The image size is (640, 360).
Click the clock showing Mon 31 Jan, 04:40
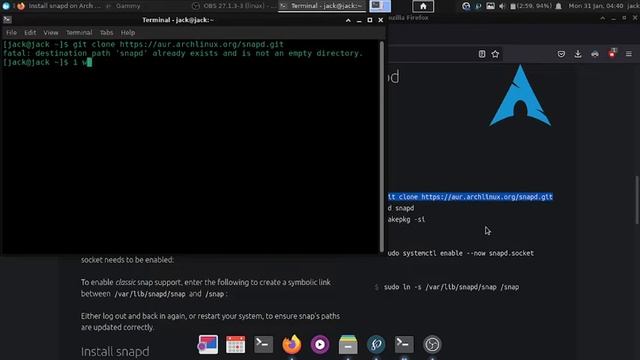[596, 6]
